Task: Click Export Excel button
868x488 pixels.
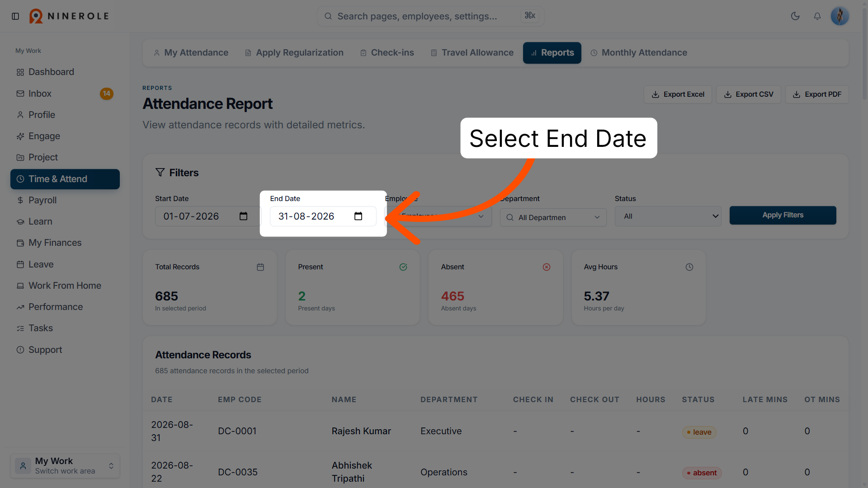Action: 678,94
